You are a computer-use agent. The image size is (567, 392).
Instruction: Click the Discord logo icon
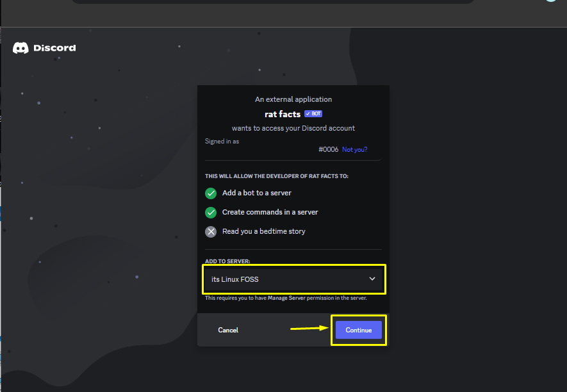tap(21, 48)
